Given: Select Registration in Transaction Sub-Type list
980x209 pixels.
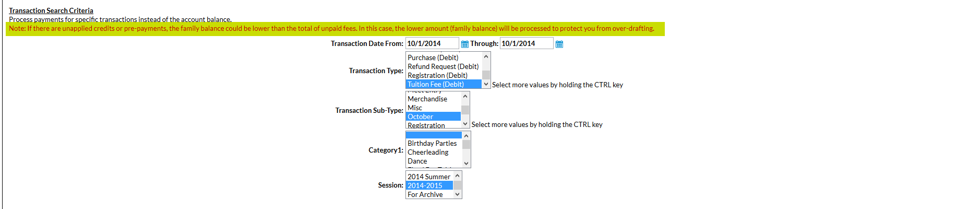Looking at the screenshot, I should (x=433, y=125).
